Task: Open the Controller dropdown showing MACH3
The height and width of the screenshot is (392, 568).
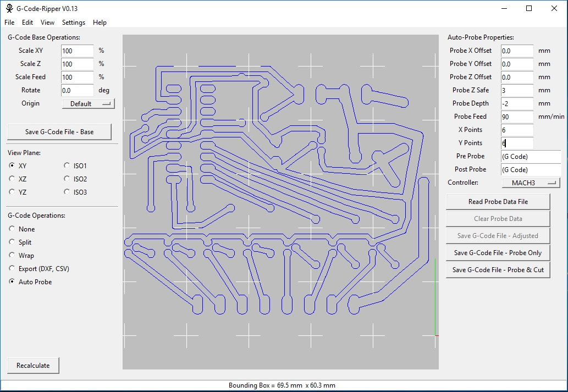Action: [x=531, y=183]
